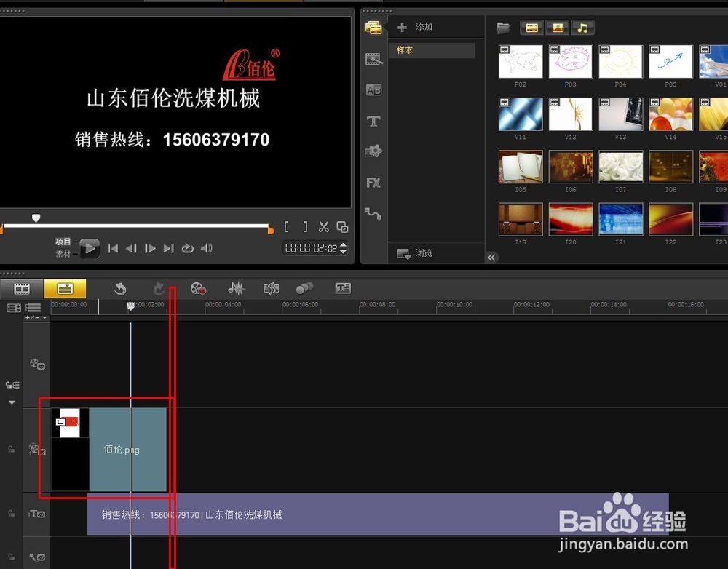The height and width of the screenshot is (569, 728).
Task: Click the timecode field 00:00:02:02
Action: point(312,248)
